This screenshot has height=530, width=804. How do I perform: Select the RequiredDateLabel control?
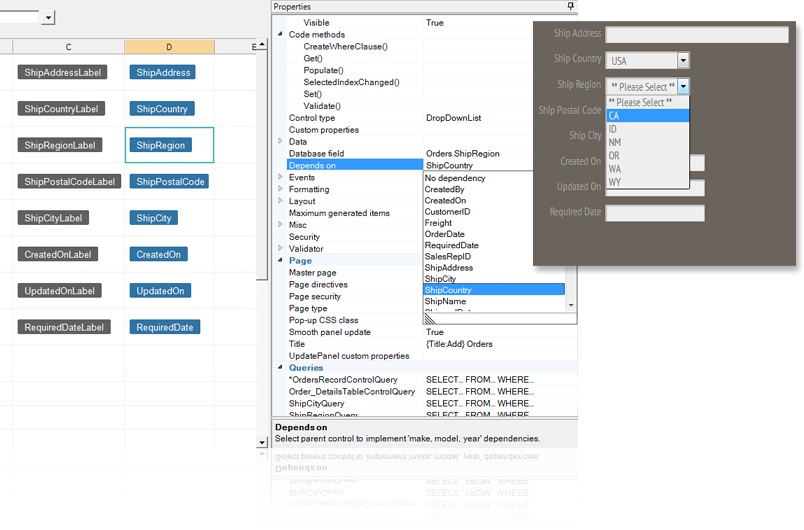tap(64, 327)
